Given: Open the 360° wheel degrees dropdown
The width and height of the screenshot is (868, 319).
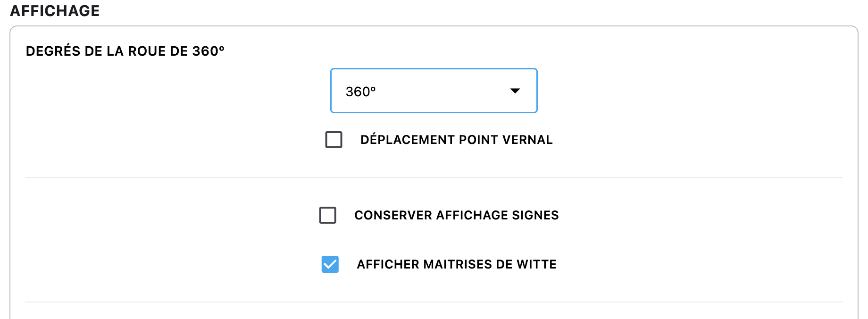Looking at the screenshot, I should (x=434, y=91).
